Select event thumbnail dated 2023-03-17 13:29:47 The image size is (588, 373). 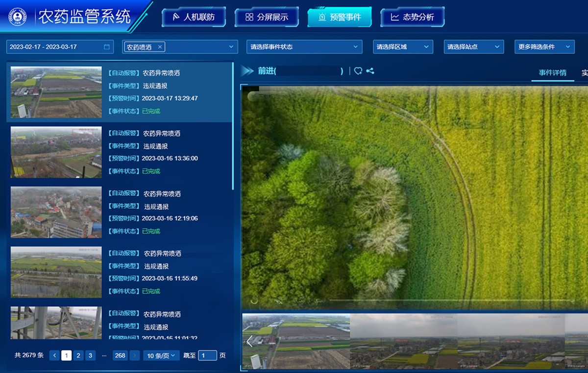[x=56, y=92]
